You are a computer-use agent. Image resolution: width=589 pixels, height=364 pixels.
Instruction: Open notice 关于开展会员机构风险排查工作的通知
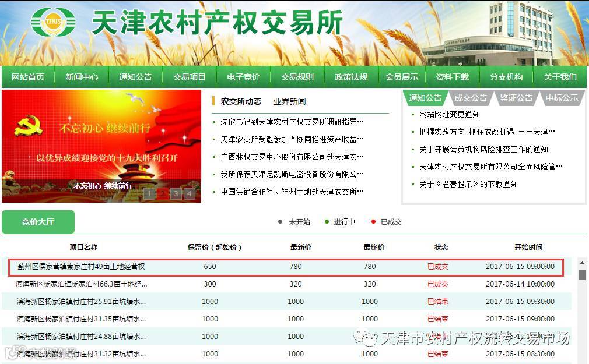(483, 149)
